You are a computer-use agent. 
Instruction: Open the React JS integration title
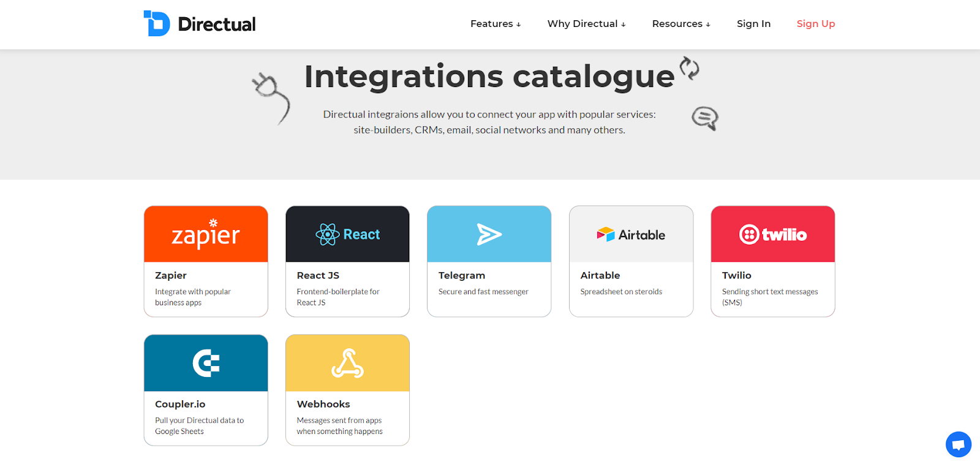pyautogui.click(x=318, y=276)
